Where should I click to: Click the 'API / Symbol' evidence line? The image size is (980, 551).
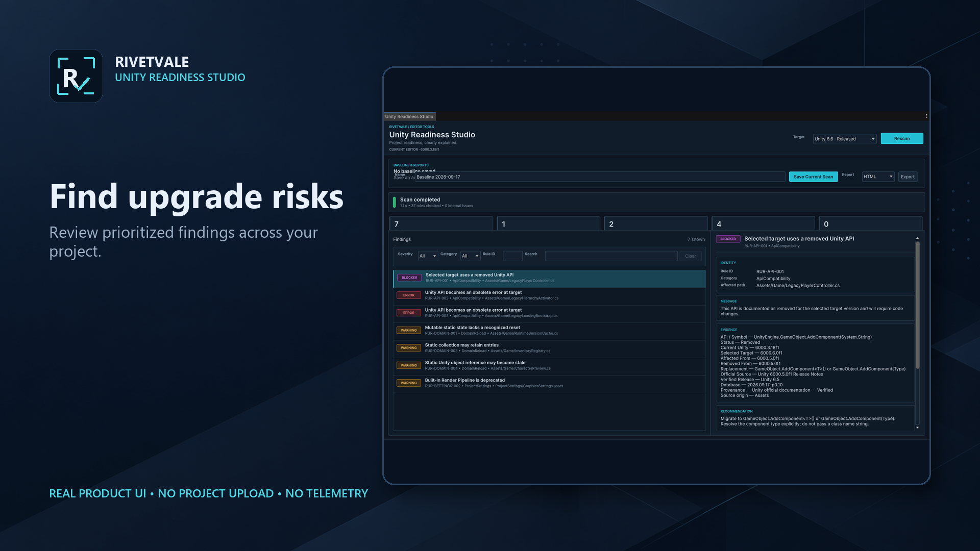[x=796, y=337]
